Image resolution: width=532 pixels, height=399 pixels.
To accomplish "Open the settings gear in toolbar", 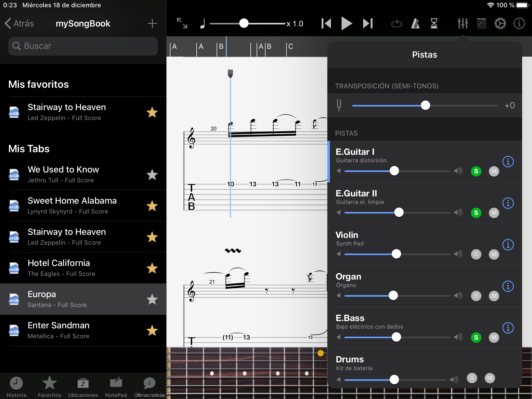I will pos(500,24).
